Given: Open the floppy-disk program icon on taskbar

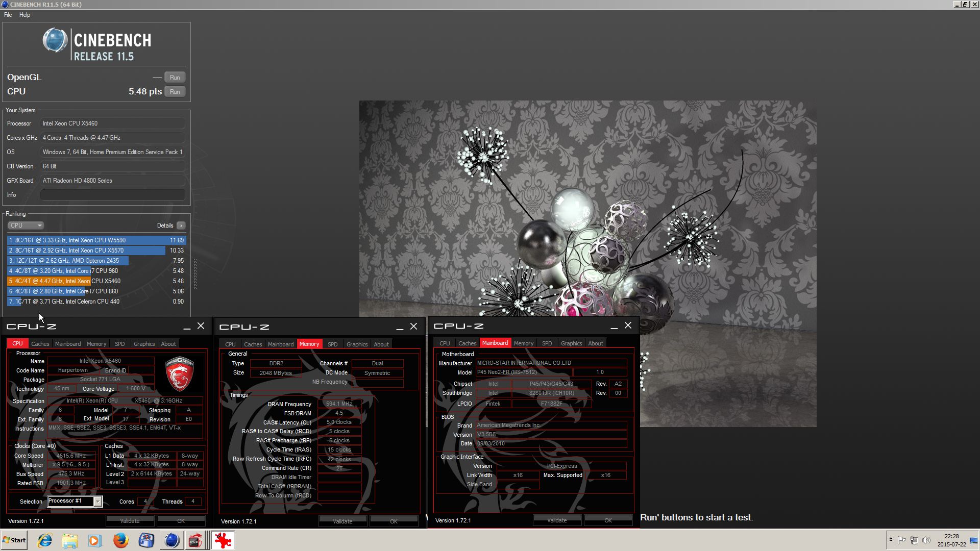Looking at the screenshot, I should click(146, 540).
